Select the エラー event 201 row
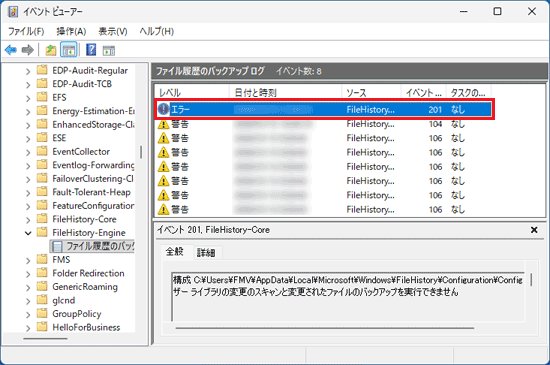 click(324, 109)
